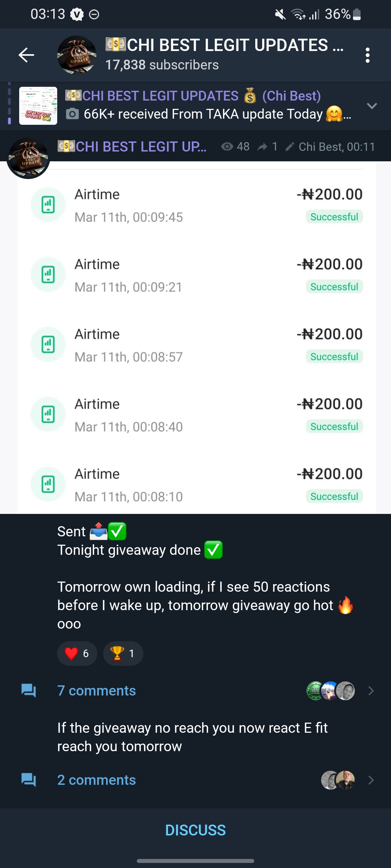Expand the 2 comments thread arrow
Viewport: 391px width, 868px height.
[x=371, y=780]
